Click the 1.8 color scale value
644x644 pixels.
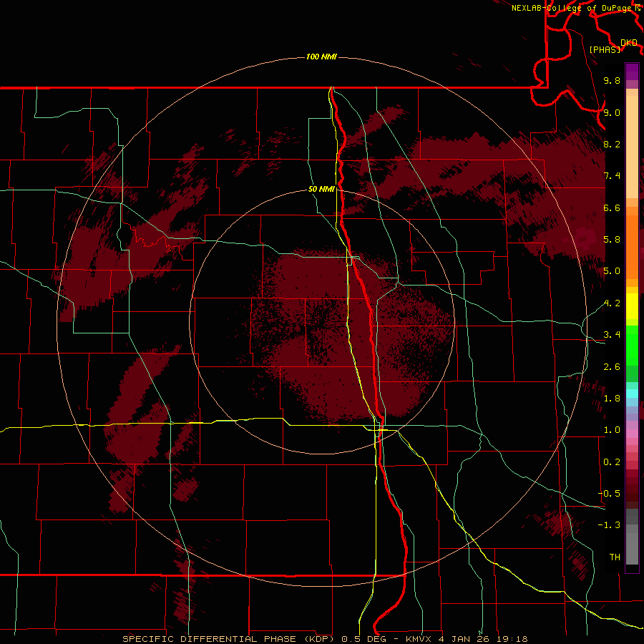612,399
